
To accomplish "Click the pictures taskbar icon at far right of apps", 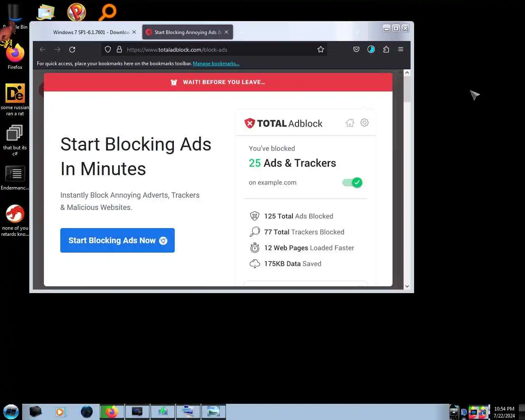I will 214,411.
